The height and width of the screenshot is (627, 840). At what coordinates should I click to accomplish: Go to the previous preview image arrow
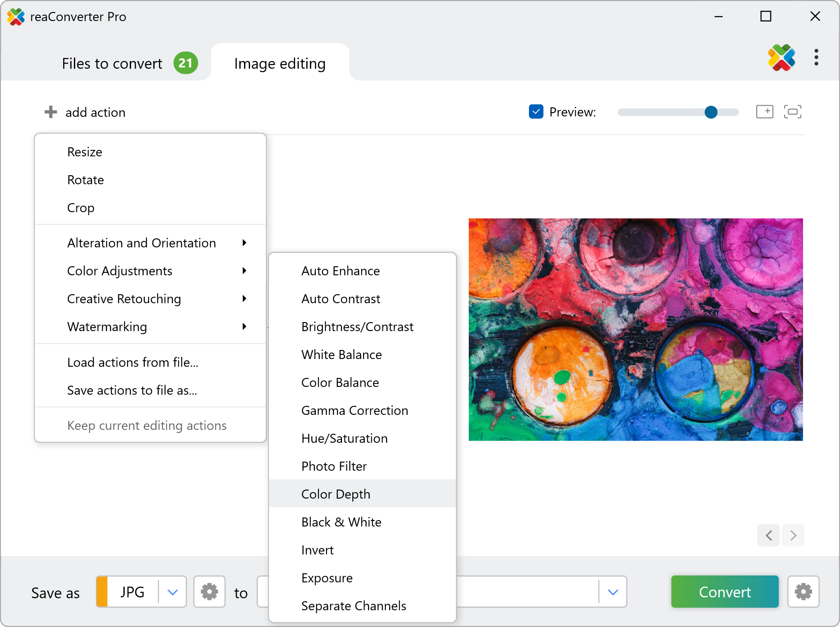pyautogui.click(x=769, y=535)
